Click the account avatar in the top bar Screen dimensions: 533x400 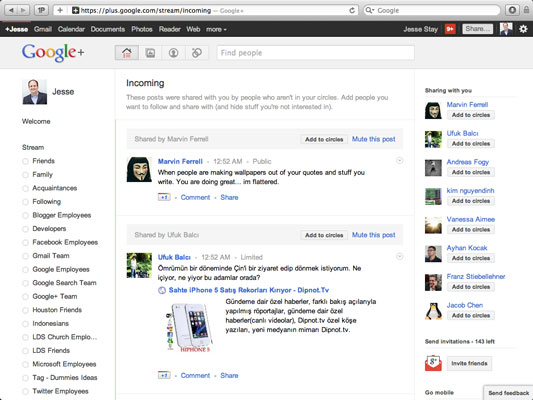point(506,29)
